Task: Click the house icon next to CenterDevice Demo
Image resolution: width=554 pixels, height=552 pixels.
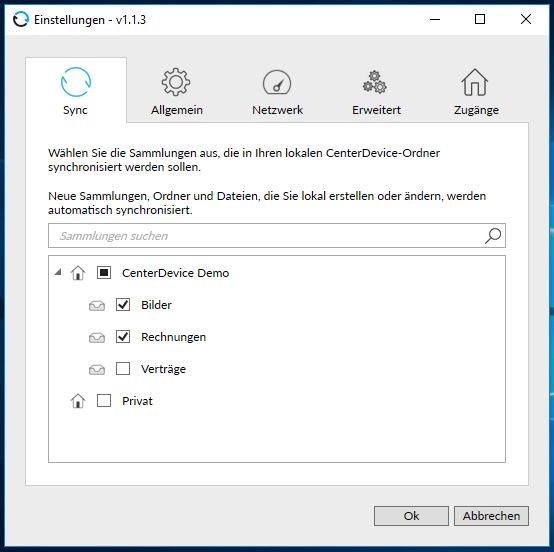Action: (78, 273)
